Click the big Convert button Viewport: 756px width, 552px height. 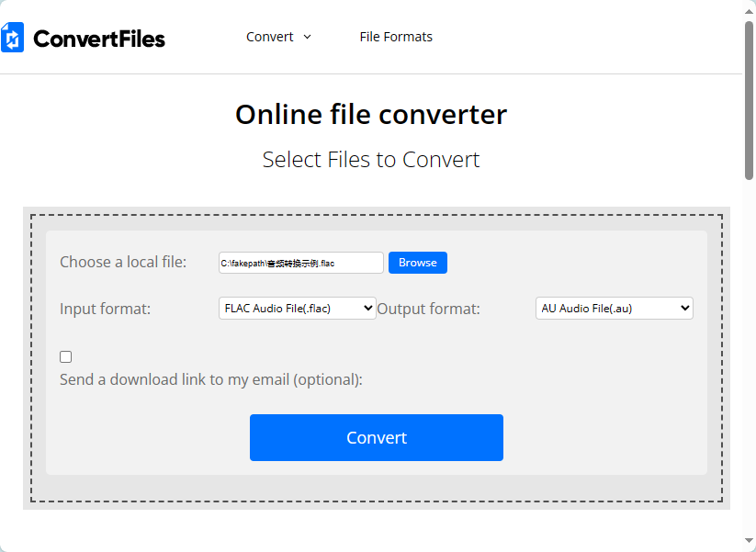click(x=377, y=437)
